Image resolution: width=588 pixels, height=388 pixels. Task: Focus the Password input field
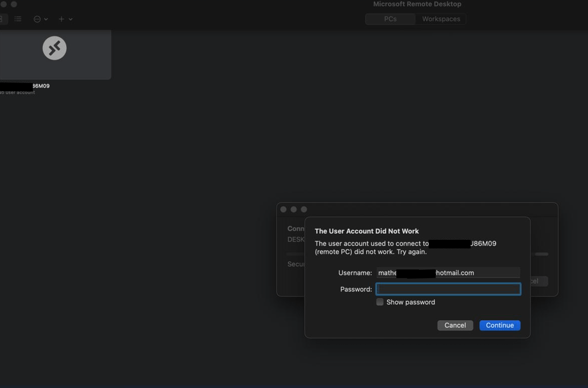point(448,289)
